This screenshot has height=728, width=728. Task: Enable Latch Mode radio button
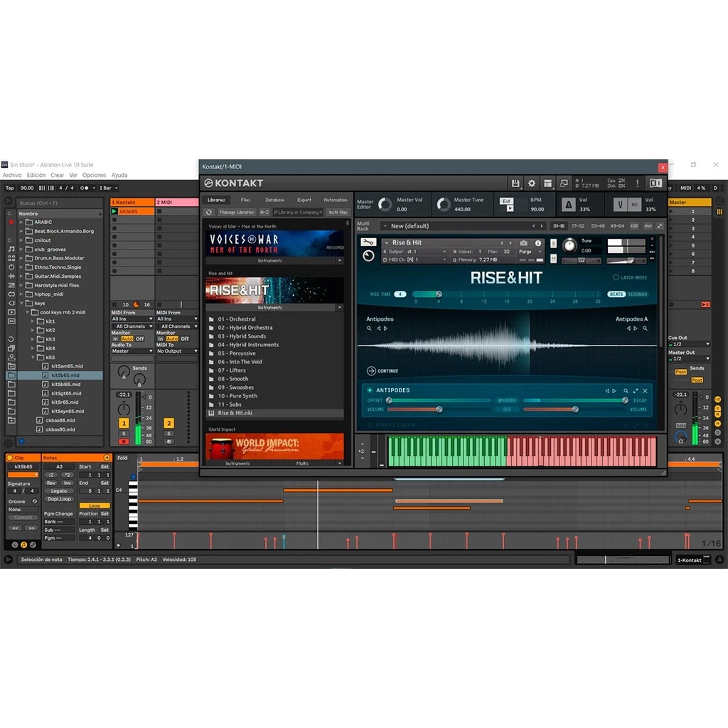click(616, 277)
